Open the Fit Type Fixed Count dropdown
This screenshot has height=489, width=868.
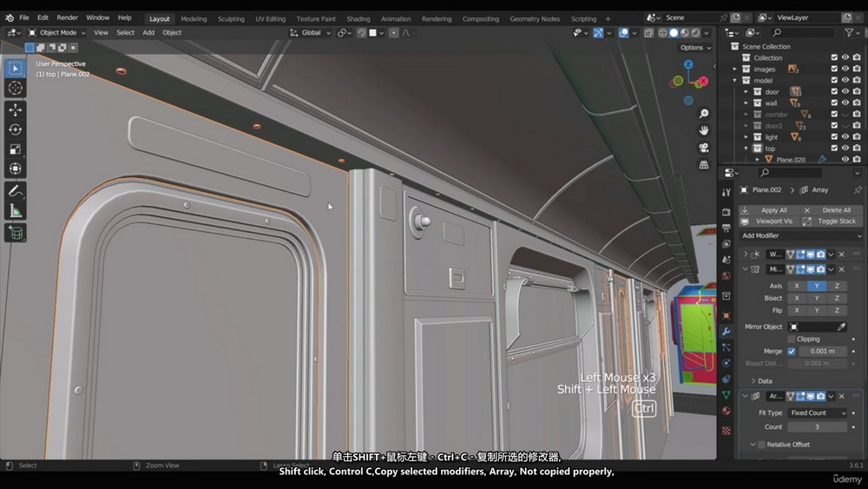(818, 413)
